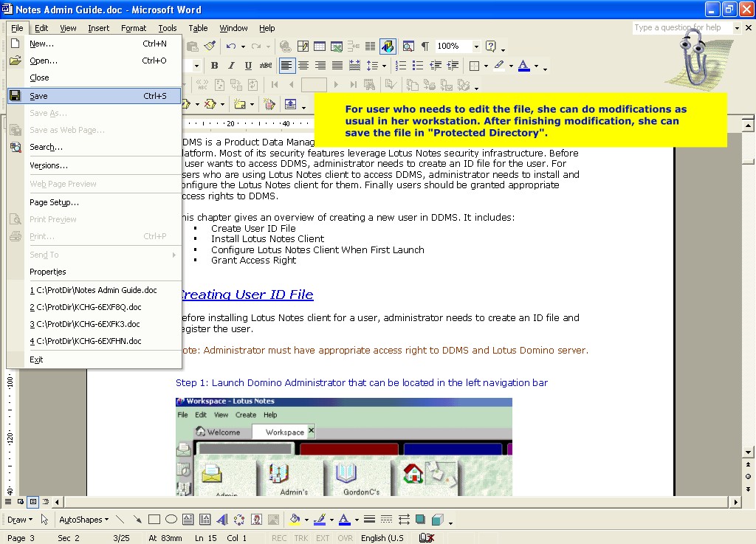
Task: Open the Draw menu dropdown
Action: click(19, 520)
